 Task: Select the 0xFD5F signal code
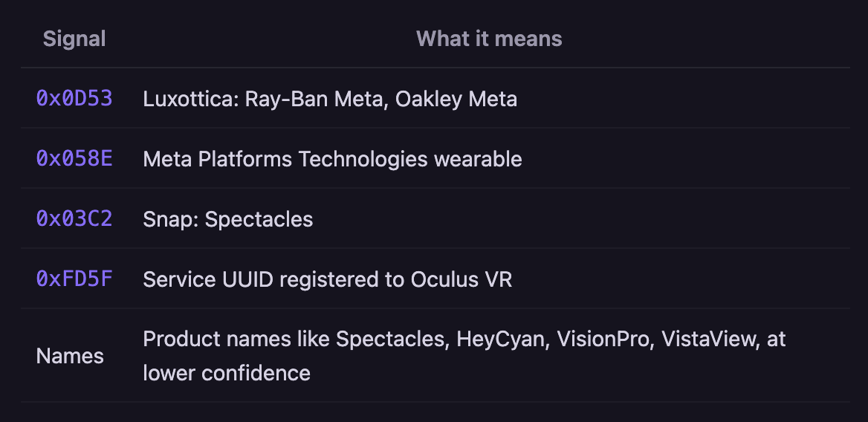pos(74,279)
